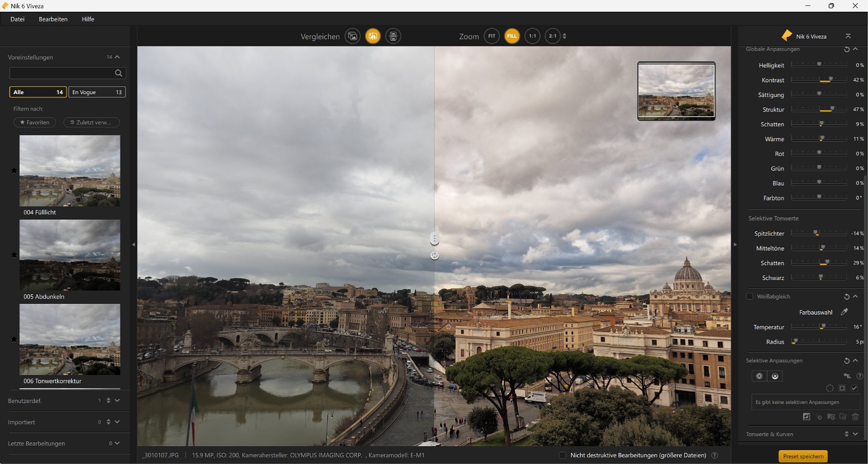Reset the Globale Anpassungen section
Viewport: 868px width, 464px height.
847,49
